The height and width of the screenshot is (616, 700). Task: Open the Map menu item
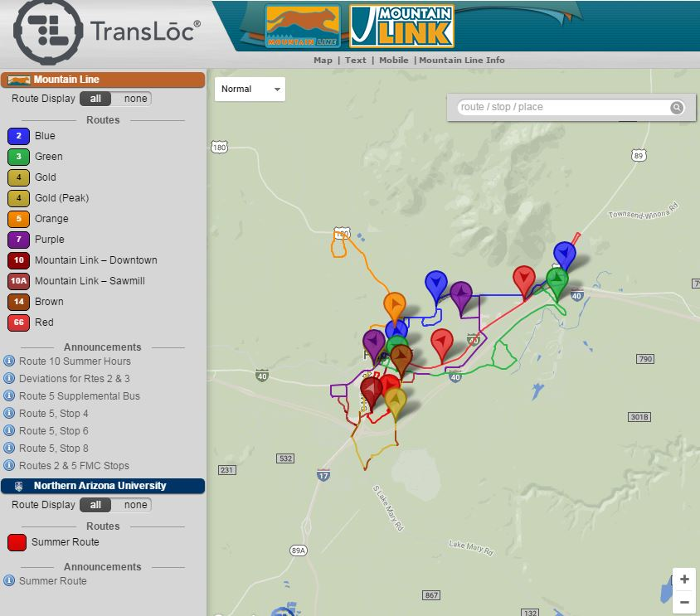pos(323,60)
